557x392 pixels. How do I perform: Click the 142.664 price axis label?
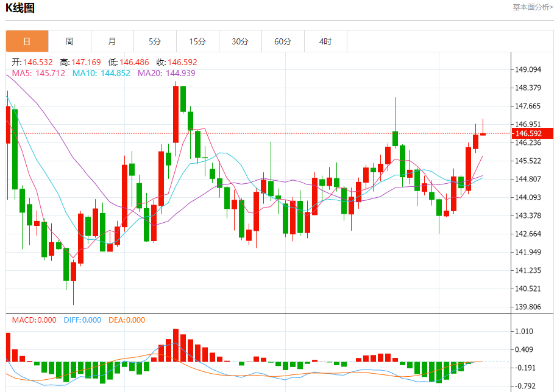[528, 234]
